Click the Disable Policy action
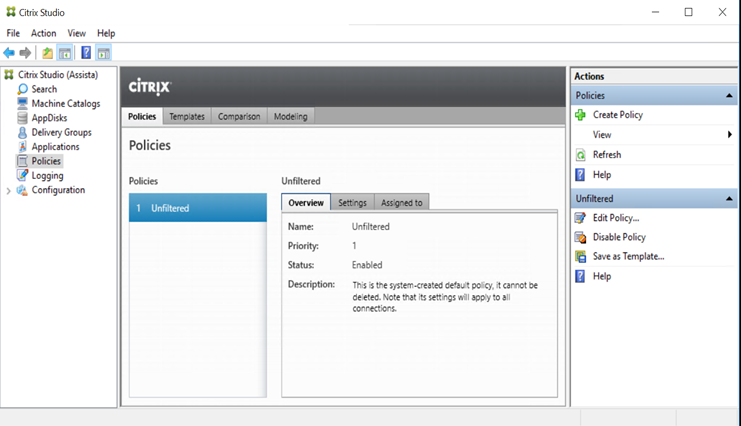The height and width of the screenshot is (426, 741). click(619, 237)
